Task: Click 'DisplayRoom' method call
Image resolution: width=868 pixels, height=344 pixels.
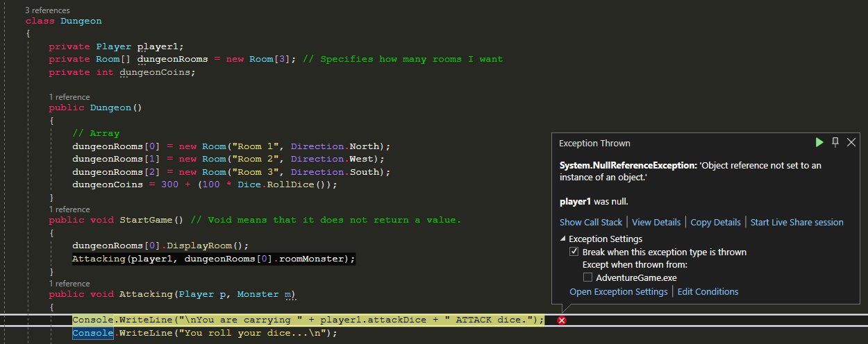Action: (x=201, y=246)
